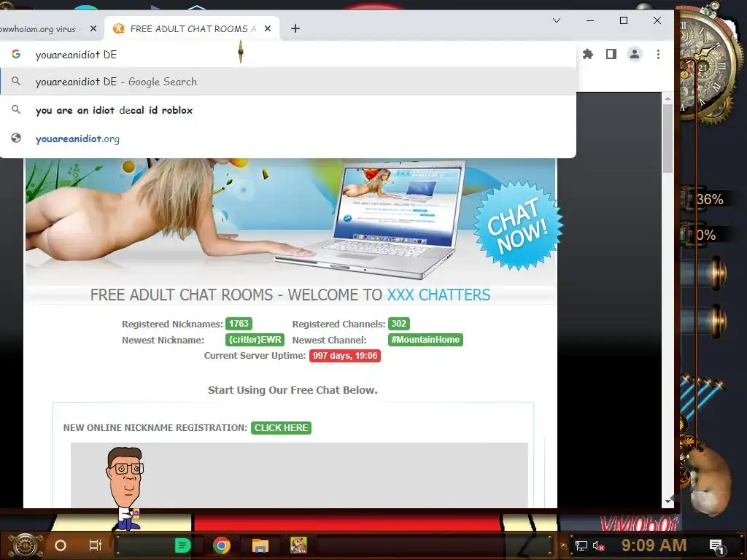Open the green notes app on the taskbar
Image resolution: width=747 pixels, height=560 pixels.
[x=182, y=545]
